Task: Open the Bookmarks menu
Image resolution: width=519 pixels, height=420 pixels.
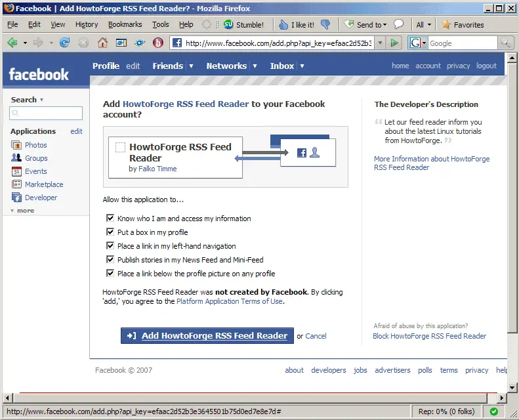Action: (125, 24)
